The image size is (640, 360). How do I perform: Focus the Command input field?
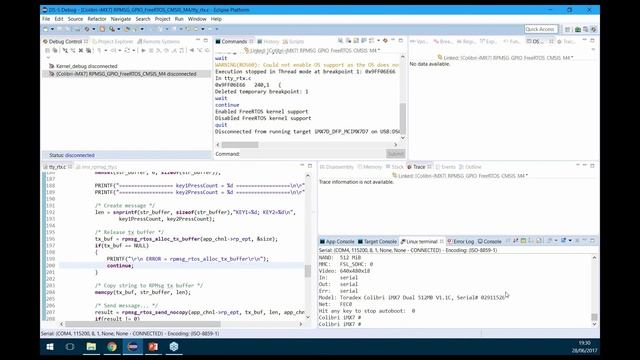(313, 154)
